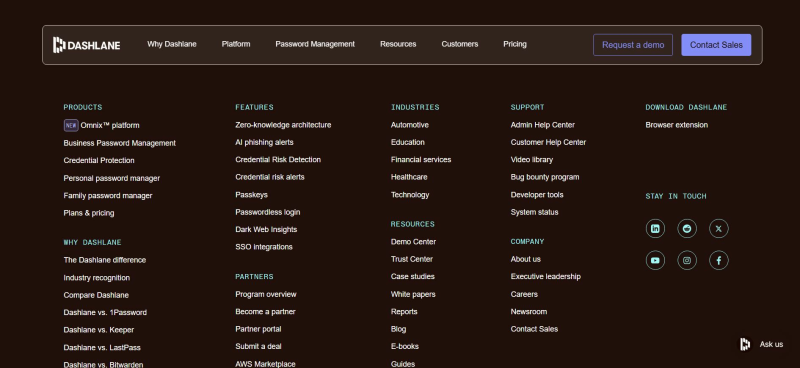Open the Platform nav menu
Screen dimensions: 800x368
pyautogui.click(x=236, y=44)
